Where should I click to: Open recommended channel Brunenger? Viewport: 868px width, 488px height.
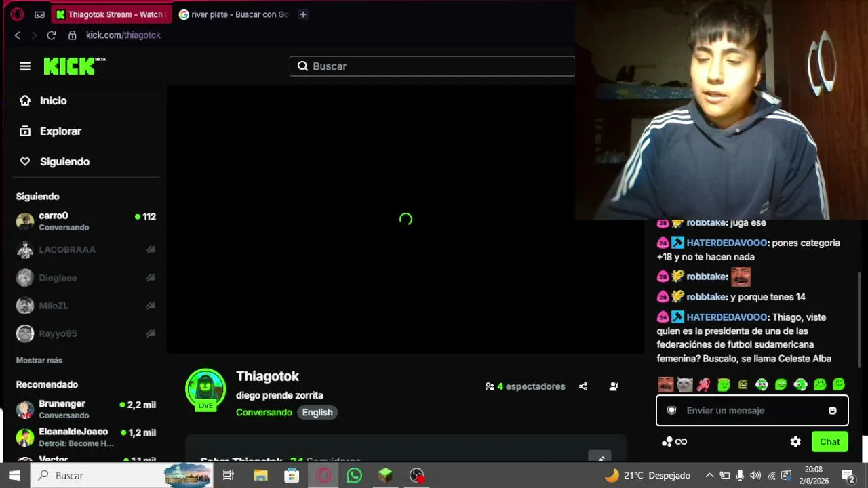[x=86, y=409]
